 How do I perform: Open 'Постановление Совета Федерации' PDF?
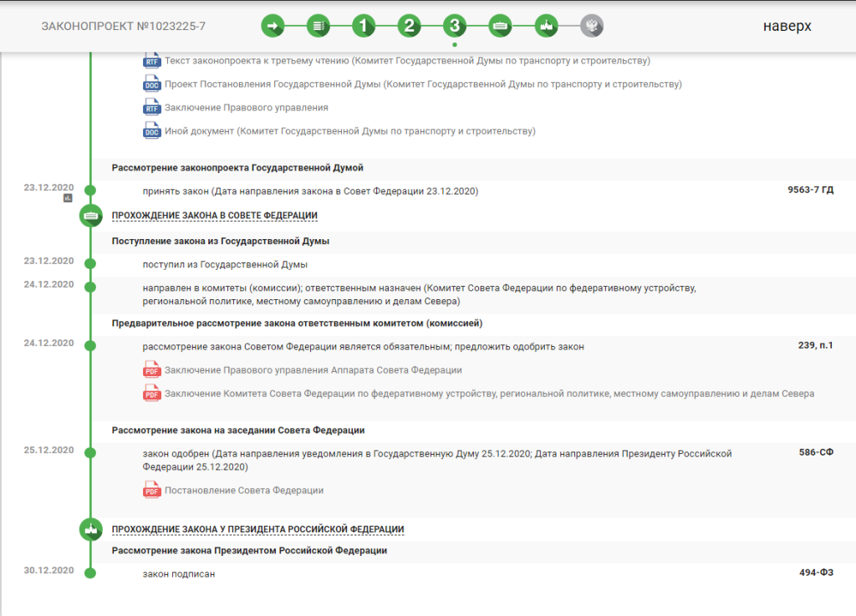243,491
